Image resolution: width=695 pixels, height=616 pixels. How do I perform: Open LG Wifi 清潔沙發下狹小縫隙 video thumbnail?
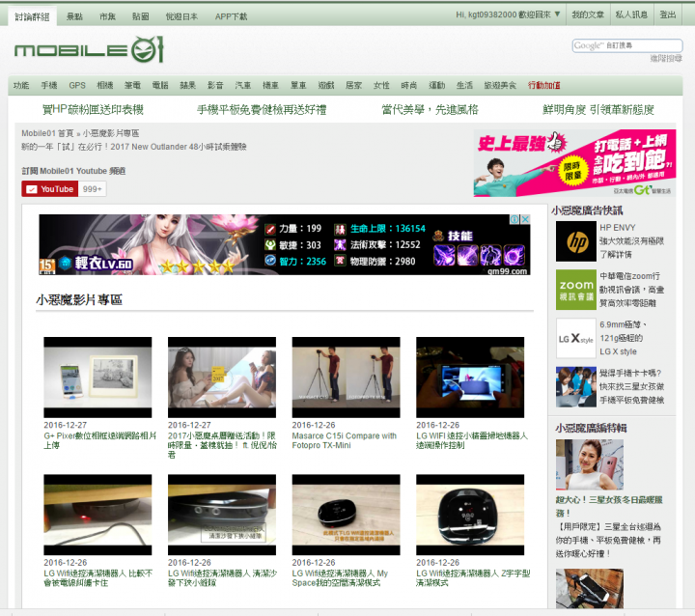222,515
